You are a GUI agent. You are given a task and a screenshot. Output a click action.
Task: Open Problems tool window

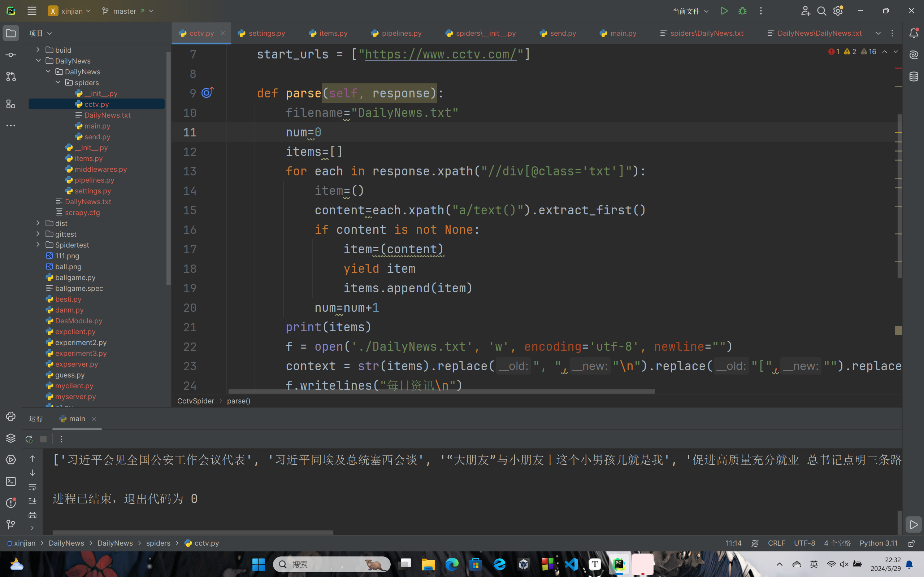(x=11, y=503)
